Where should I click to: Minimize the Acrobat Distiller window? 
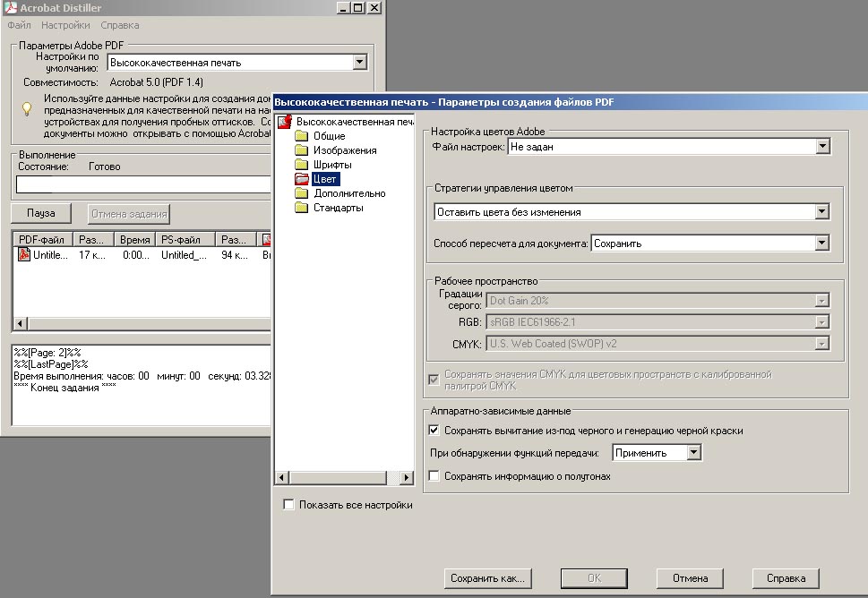tap(343, 8)
